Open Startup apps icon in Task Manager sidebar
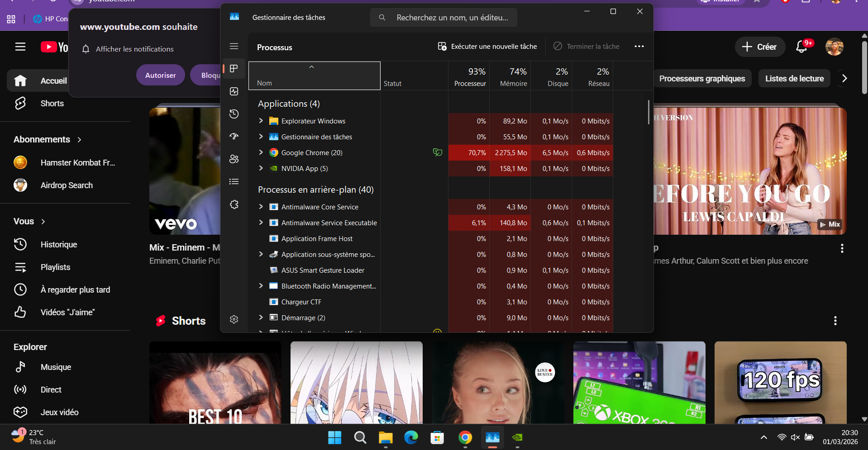Screen dimensions: 868x450 [234, 137]
